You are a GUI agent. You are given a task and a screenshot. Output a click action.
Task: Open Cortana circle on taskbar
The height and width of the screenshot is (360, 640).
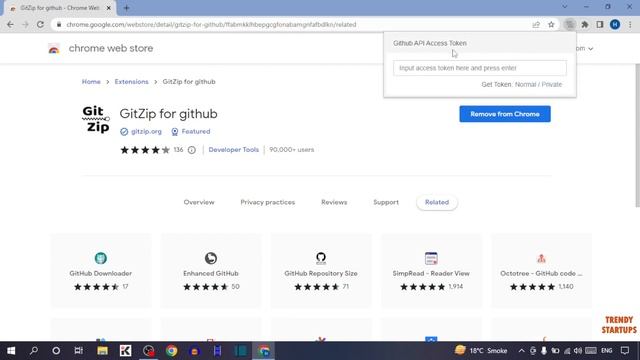click(x=56, y=351)
